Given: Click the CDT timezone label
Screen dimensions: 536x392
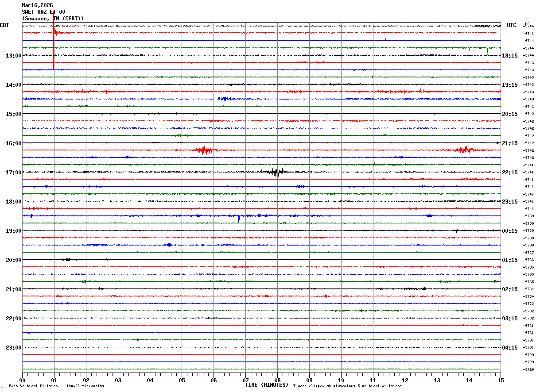Looking at the screenshot, I should tap(4, 25).
